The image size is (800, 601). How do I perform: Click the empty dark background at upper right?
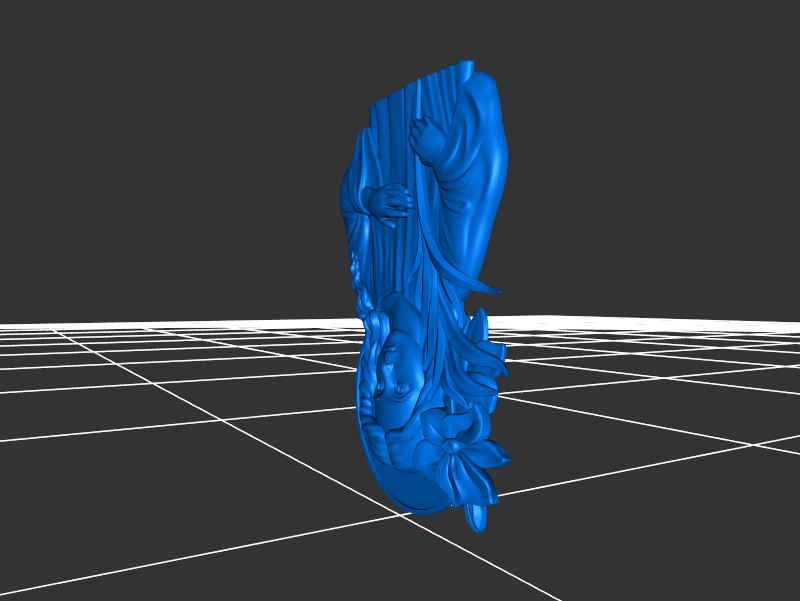click(x=680, y=100)
